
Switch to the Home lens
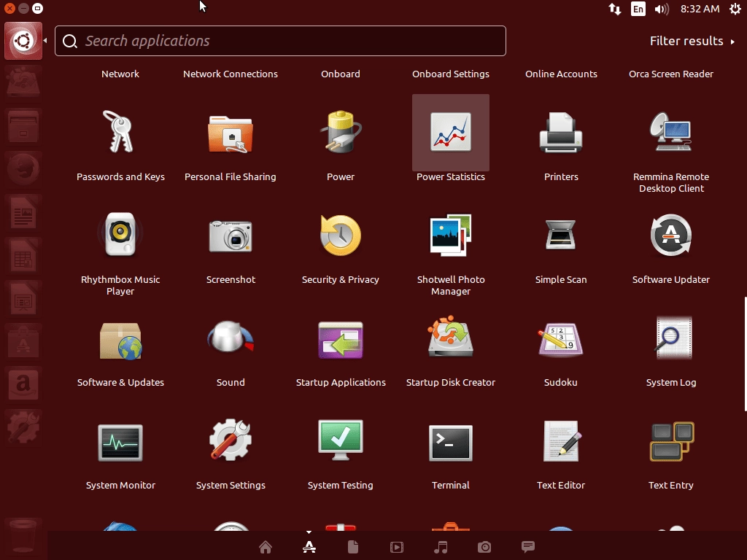click(266, 547)
